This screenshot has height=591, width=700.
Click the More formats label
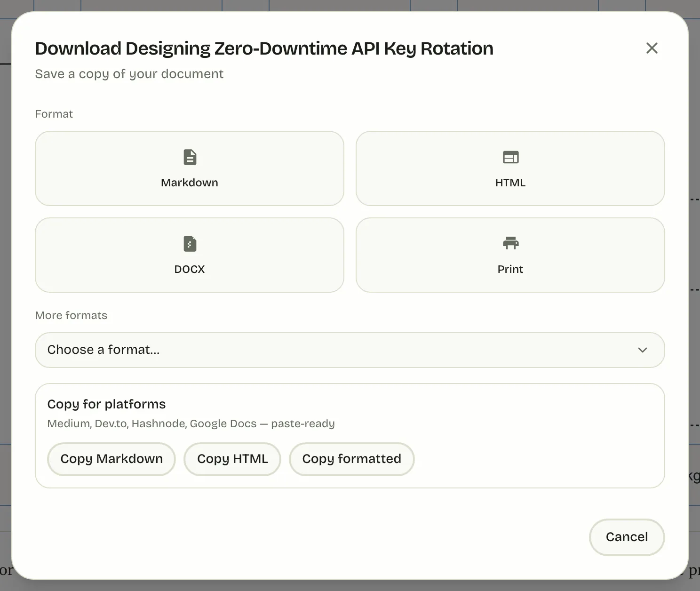click(71, 315)
